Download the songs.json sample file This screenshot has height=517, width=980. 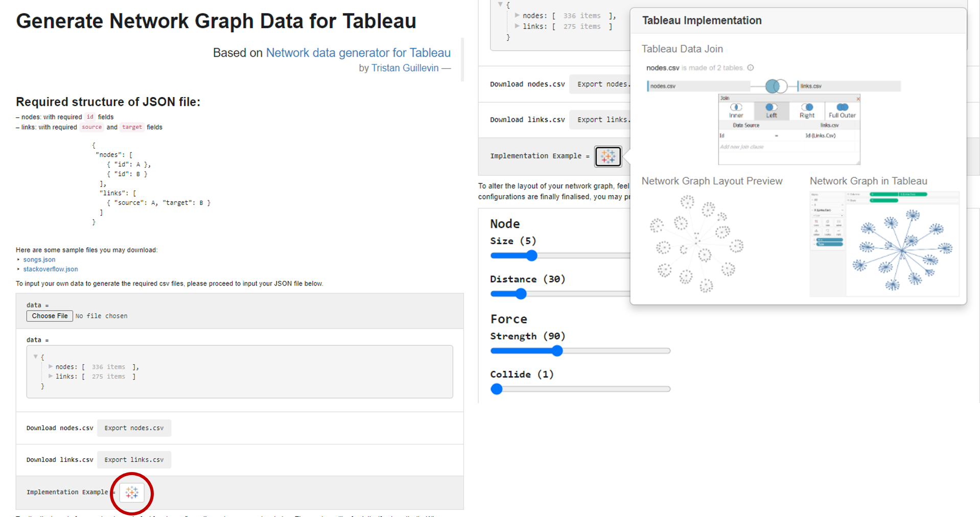click(39, 260)
